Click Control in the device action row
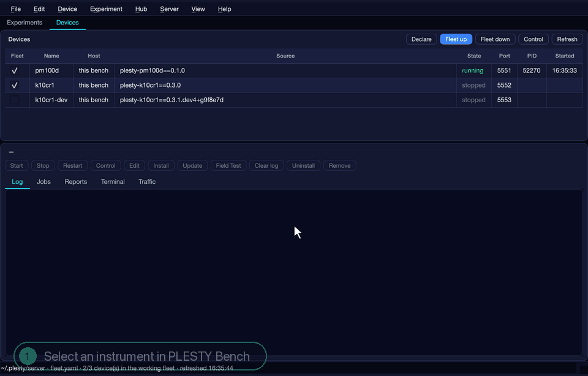This screenshot has height=376, width=588. point(106,166)
